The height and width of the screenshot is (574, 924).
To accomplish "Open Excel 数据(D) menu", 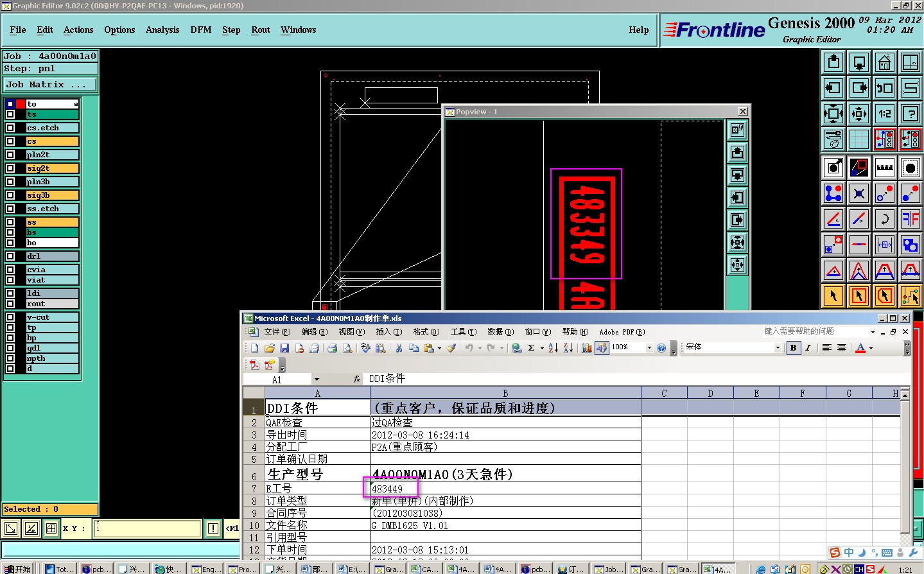I will click(500, 332).
